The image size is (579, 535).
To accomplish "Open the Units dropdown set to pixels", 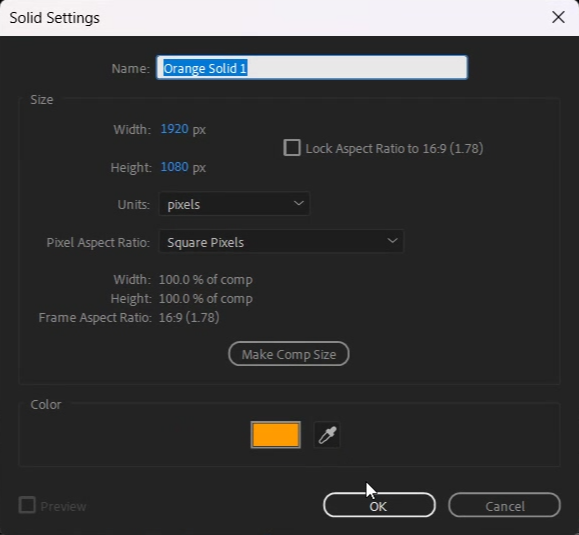I will (x=234, y=204).
